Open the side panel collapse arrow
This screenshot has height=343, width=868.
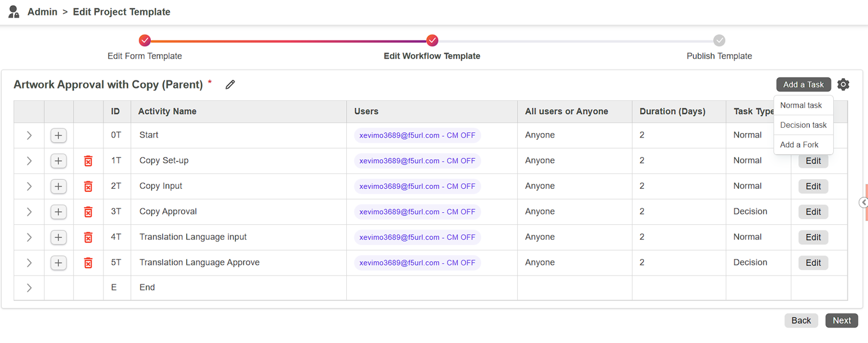click(863, 203)
